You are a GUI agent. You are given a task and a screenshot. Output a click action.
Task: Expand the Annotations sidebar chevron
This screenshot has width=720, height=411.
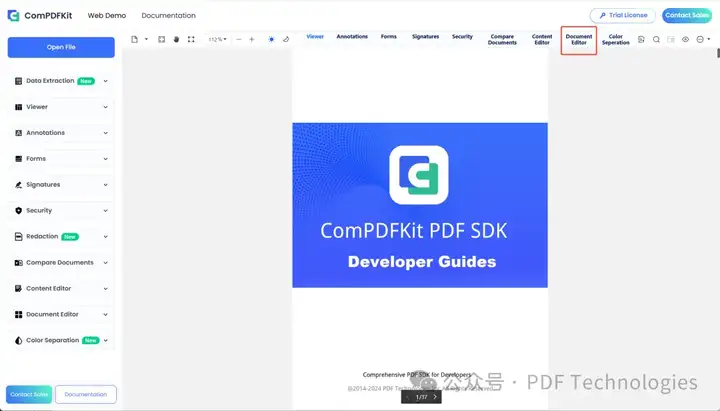[x=106, y=133]
